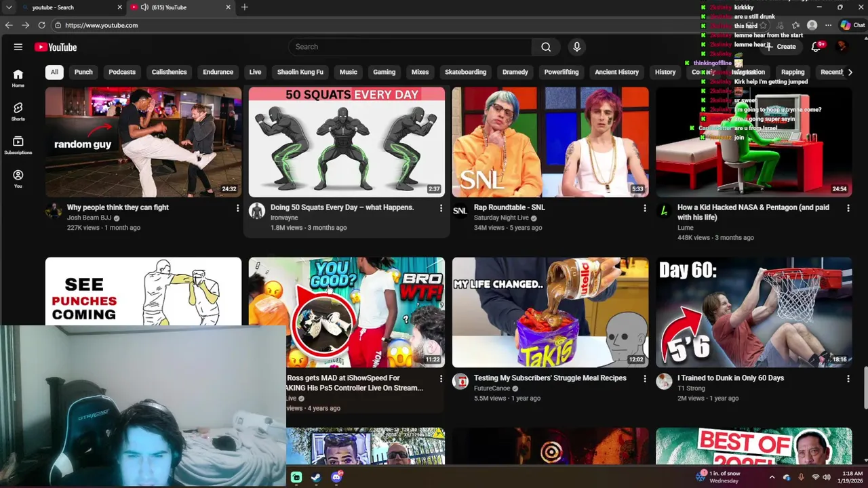
Task: Select the Gaming filter chip
Action: point(384,72)
